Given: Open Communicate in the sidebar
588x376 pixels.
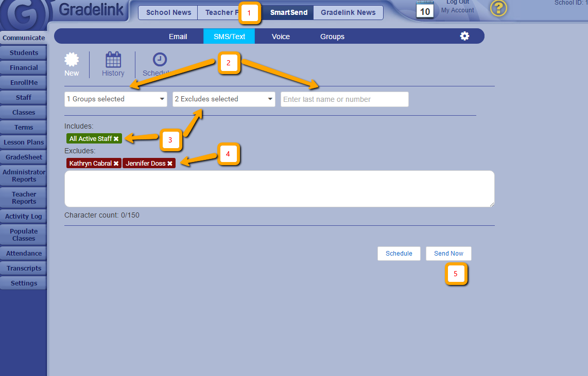Looking at the screenshot, I should tap(24, 38).
